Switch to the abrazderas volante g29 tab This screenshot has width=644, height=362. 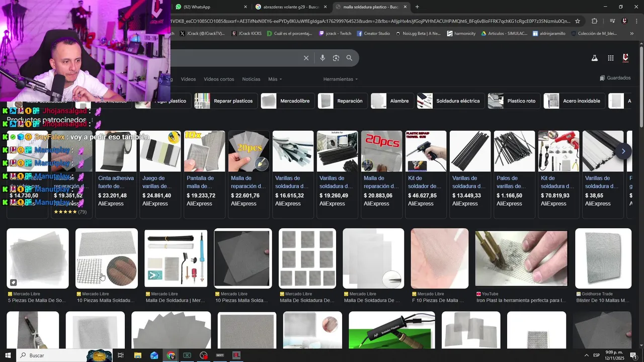291,7
